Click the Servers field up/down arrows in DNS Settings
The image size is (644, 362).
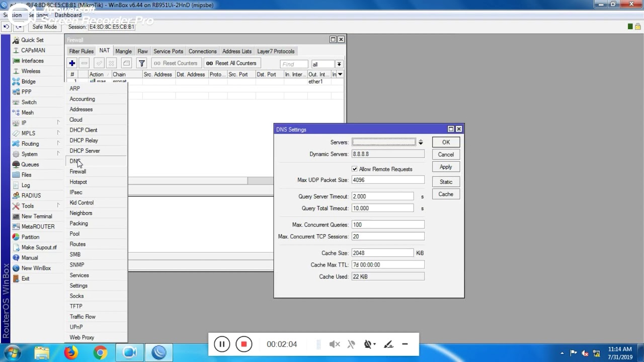[421, 142]
